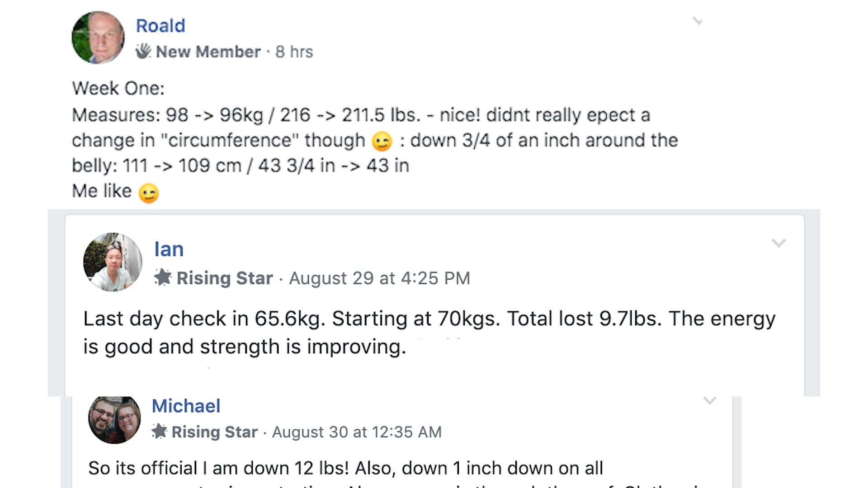The height and width of the screenshot is (488, 868).
Task: Click winking emoji after word though
Action: 382,141
